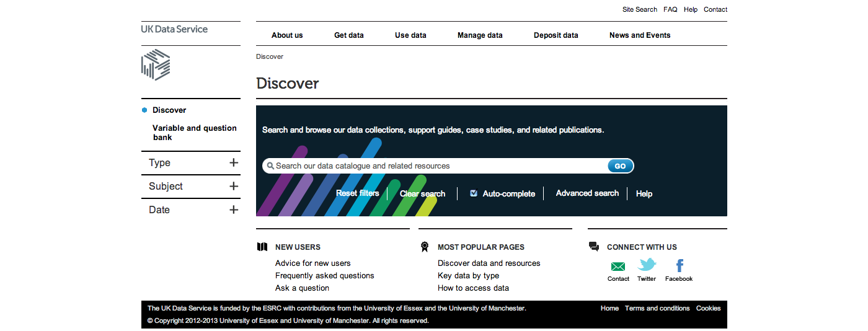Viewport: 868px width, 331px height.
Task: Open the Get data menu
Action: pyautogui.click(x=348, y=35)
